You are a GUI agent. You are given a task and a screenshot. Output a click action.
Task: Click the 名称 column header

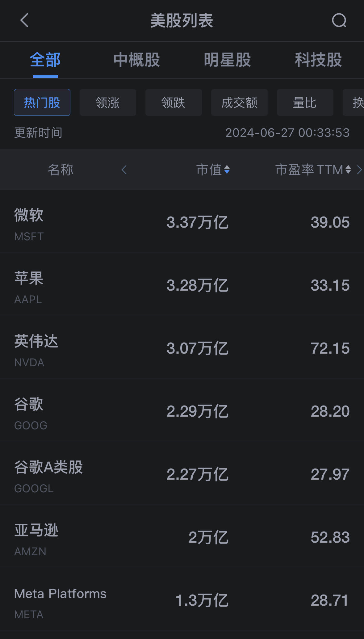[x=61, y=170]
